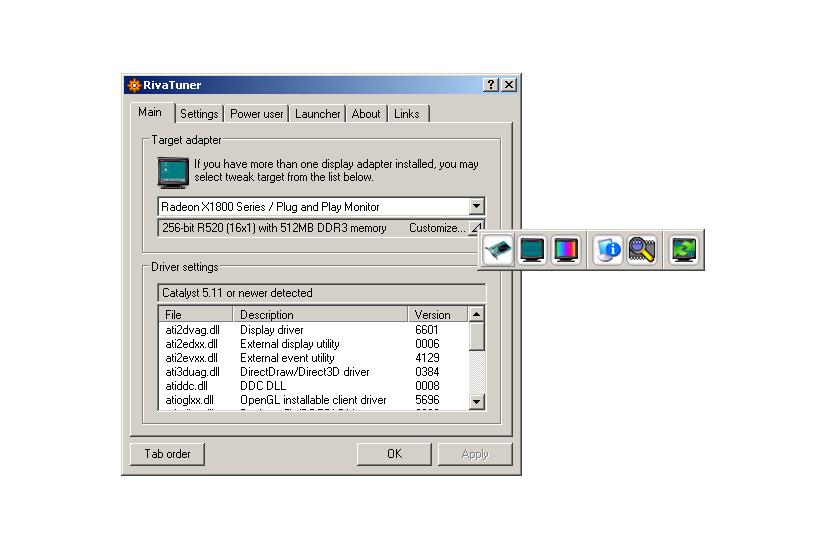Switch to the Power user tab
This screenshot has width=840, height=552.
pyautogui.click(x=257, y=114)
